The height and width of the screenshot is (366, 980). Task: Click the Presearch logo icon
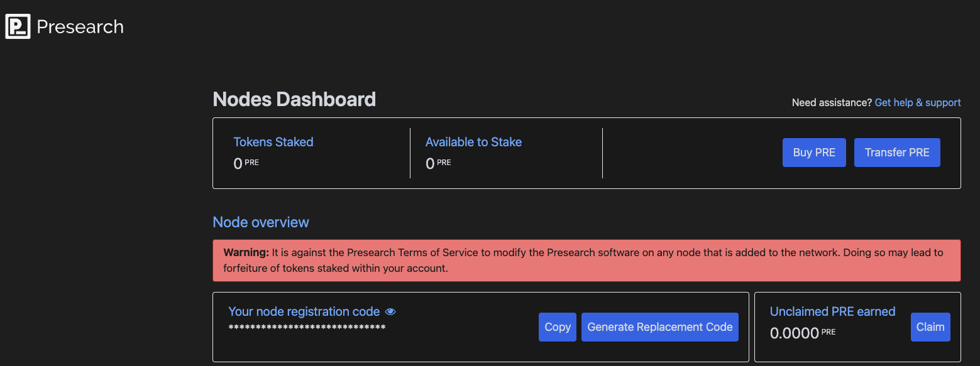[18, 26]
